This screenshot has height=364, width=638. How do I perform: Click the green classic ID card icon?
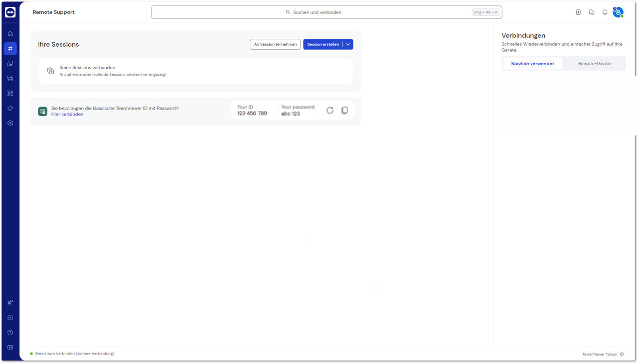[x=43, y=111]
